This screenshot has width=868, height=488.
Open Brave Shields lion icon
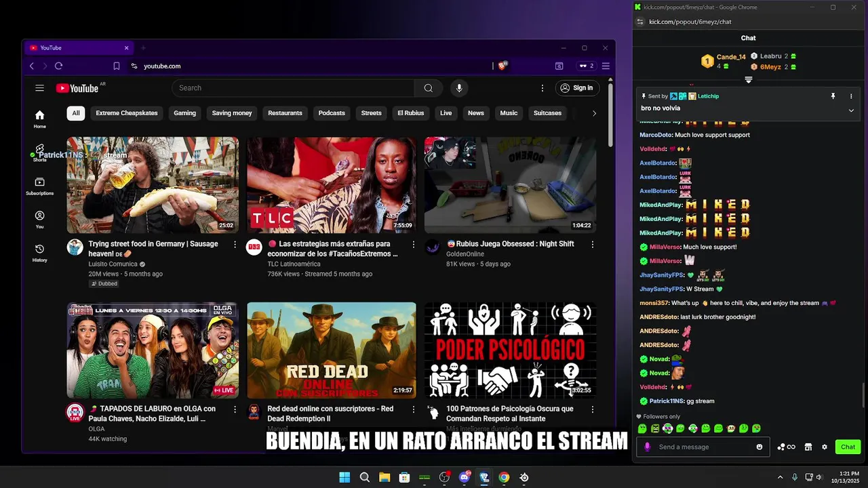pyautogui.click(x=502, y=66)
